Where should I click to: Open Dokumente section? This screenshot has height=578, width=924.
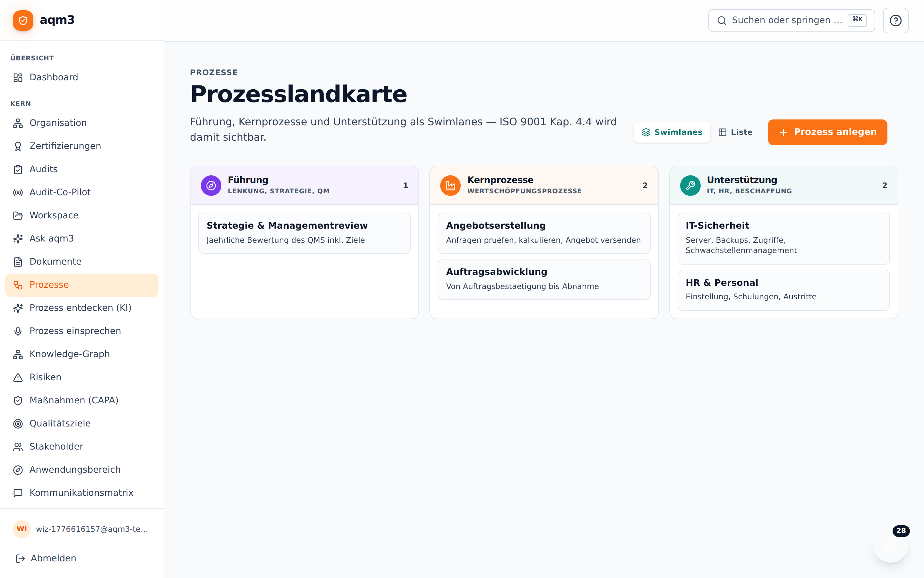click(82, 262)
